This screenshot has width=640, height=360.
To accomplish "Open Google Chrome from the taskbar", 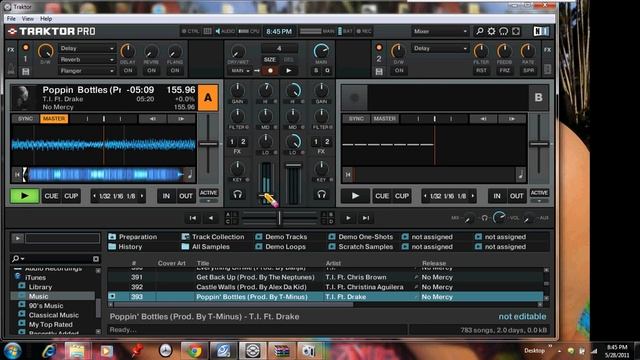I will [x=194, y=351].
